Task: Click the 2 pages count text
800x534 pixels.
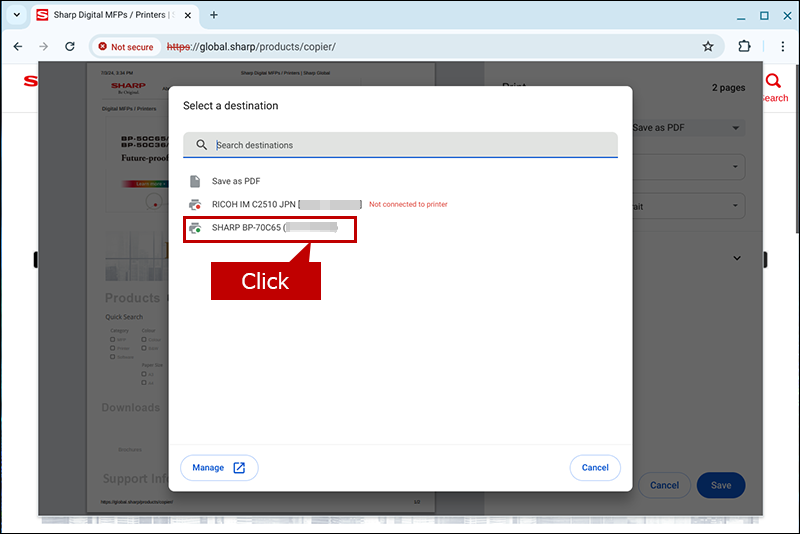Action: [x=729, y=88]
